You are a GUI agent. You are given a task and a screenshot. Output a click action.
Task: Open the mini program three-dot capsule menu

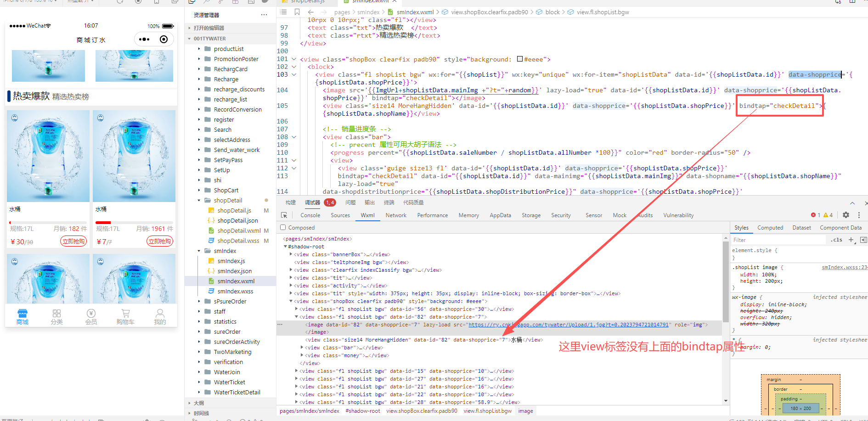point(144,39)
